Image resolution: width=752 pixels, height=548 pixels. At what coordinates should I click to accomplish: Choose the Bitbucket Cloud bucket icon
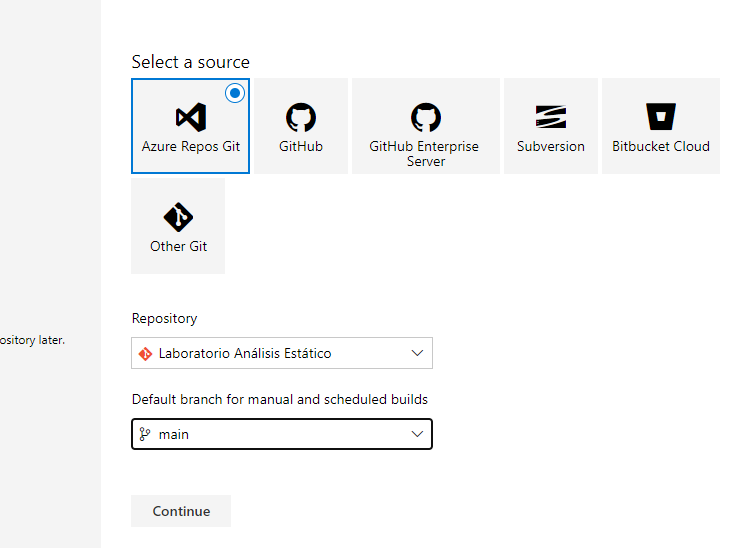tap(661, 117)
